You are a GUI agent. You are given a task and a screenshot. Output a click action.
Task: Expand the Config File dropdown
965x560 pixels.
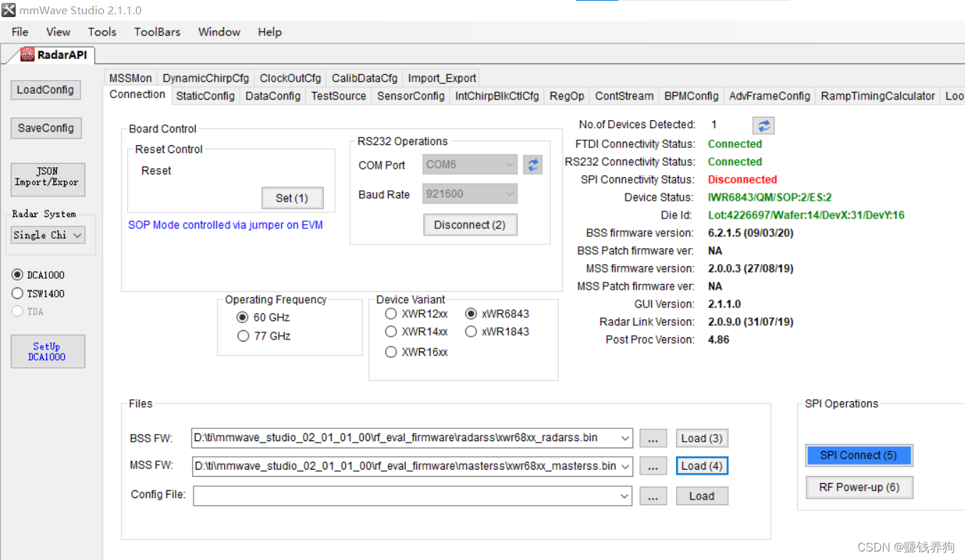coord(625,496)
